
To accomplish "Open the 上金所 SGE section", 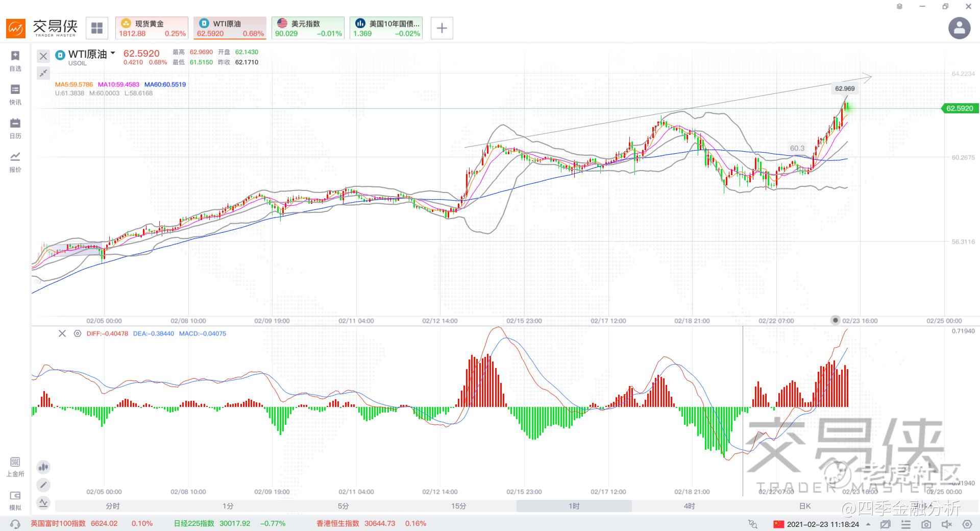I will click(x=15, y=467).
